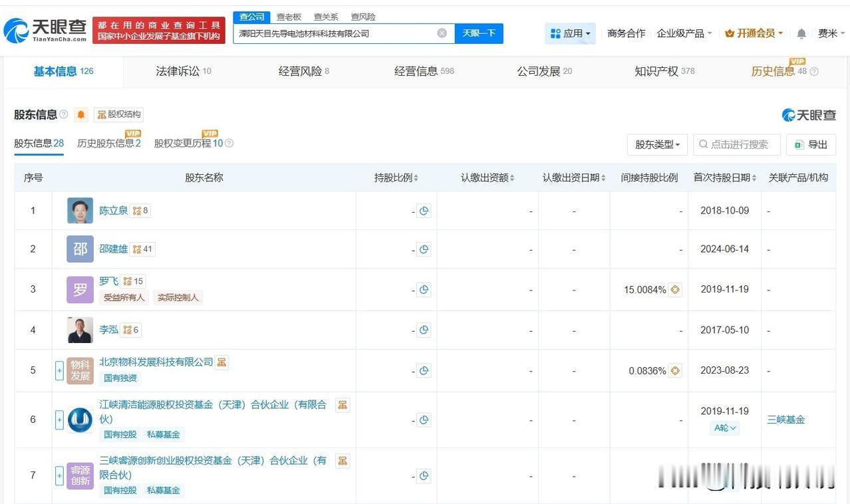Click the 天眼一下 search button
This screenshot has height=504, width=850.
point(479,33)
